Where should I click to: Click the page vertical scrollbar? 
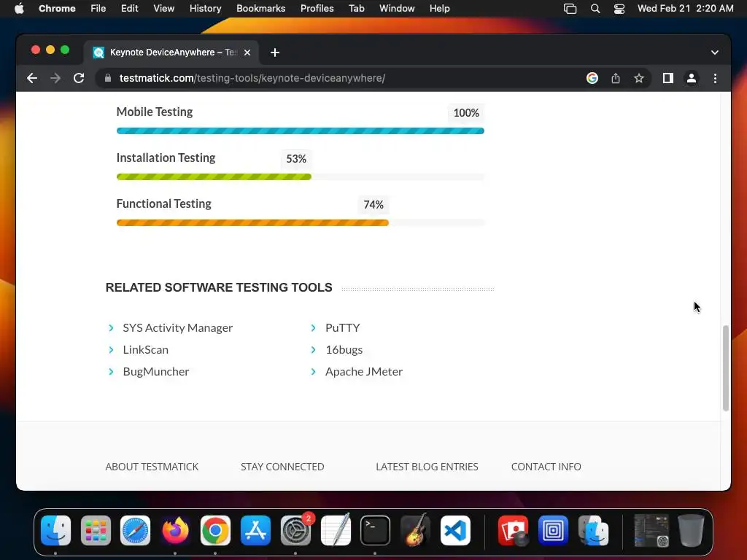(726, 367)
